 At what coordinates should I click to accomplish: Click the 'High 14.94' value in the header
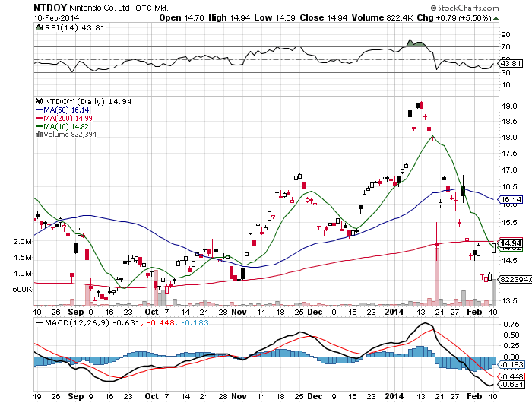click(229, 18)
